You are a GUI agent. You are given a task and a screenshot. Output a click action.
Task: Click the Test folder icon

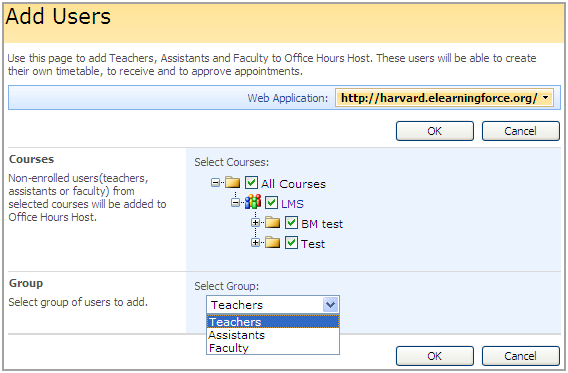(272, 242)
